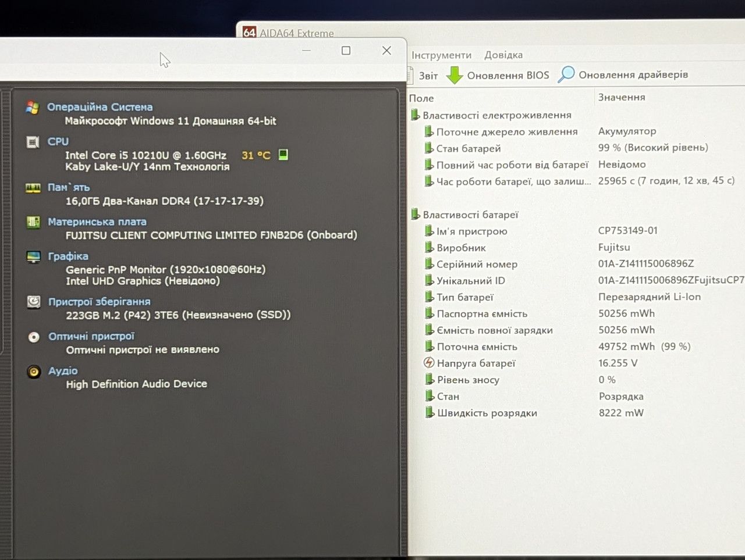Click the optical drive disc icon
The width and height of the screenshot is (745, 560).
(x=34, y=337)
